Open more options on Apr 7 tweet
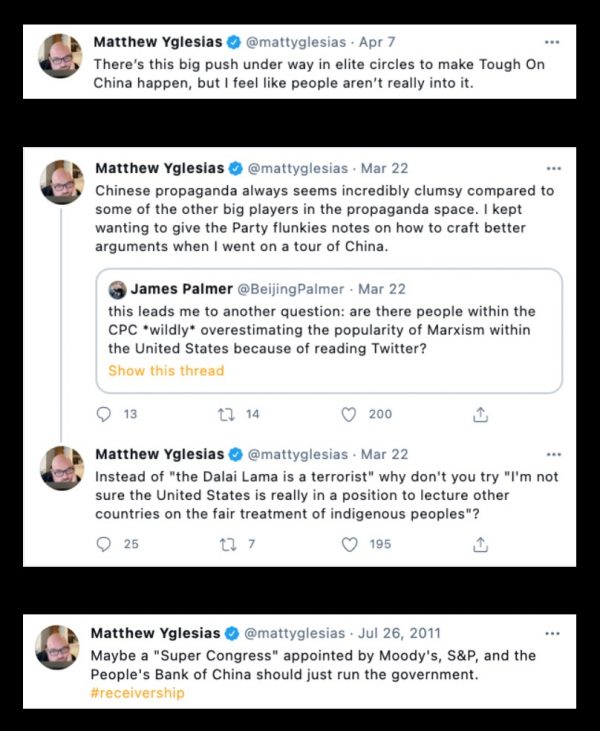This screenshot has height=731, width=600. click(552, 43)
